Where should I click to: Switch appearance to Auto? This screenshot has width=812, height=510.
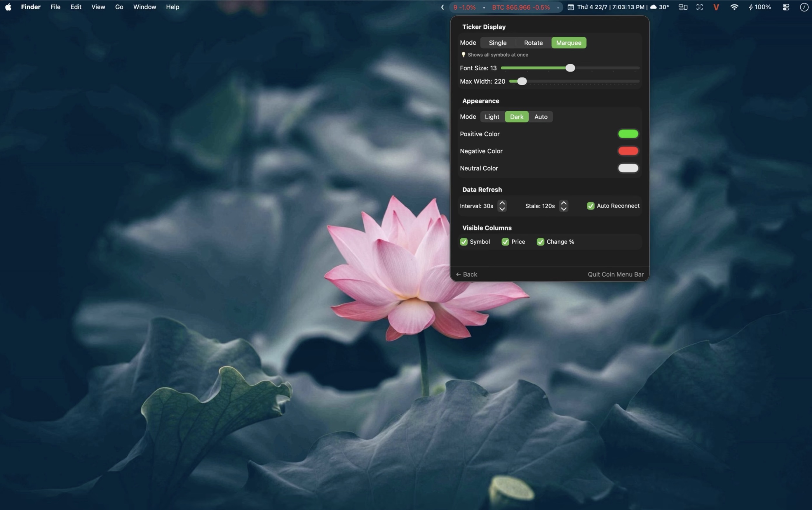pyautogui.click(x=541, y=117)
